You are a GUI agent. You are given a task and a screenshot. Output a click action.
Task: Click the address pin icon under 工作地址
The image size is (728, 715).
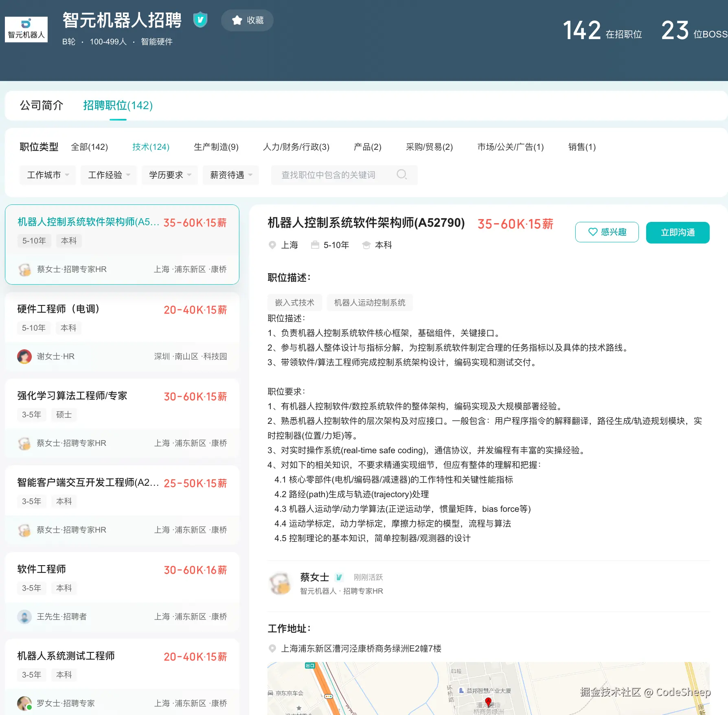pyautogui.click(x=272, y=649)
